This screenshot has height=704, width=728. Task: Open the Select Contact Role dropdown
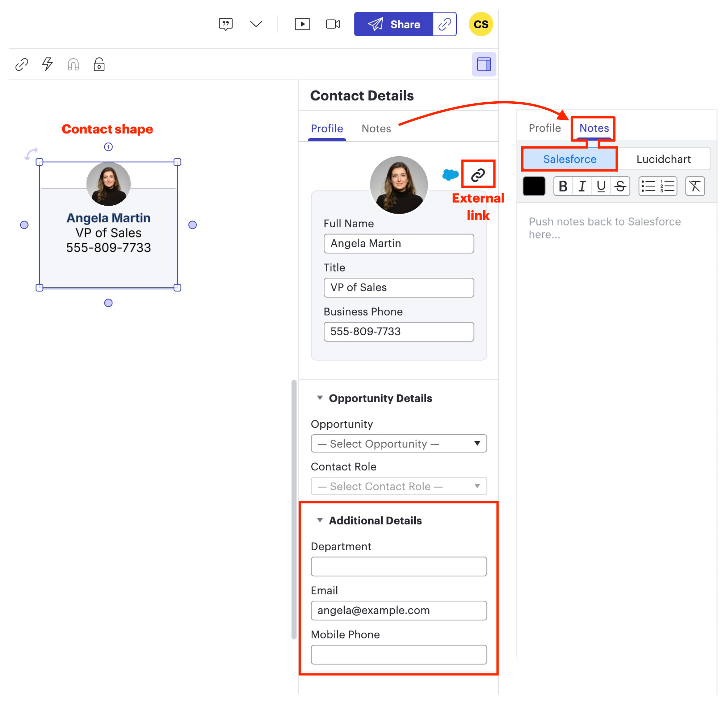click(x=399, y=486)
